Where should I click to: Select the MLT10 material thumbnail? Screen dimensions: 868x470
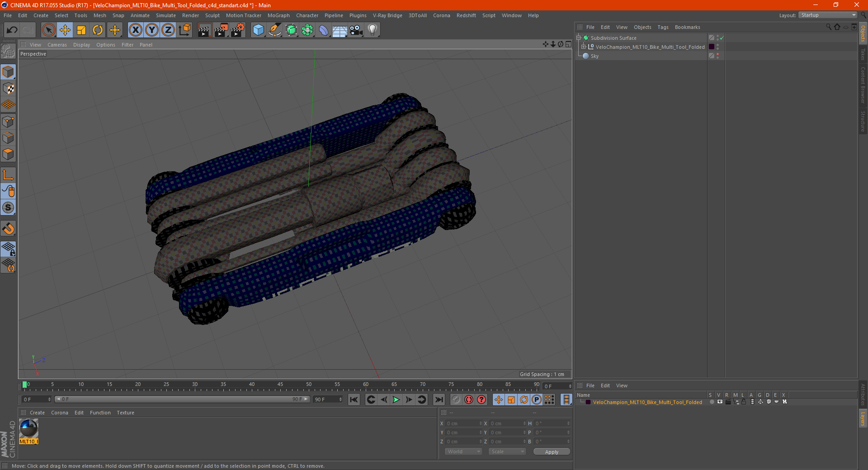(x=29, y=428)
